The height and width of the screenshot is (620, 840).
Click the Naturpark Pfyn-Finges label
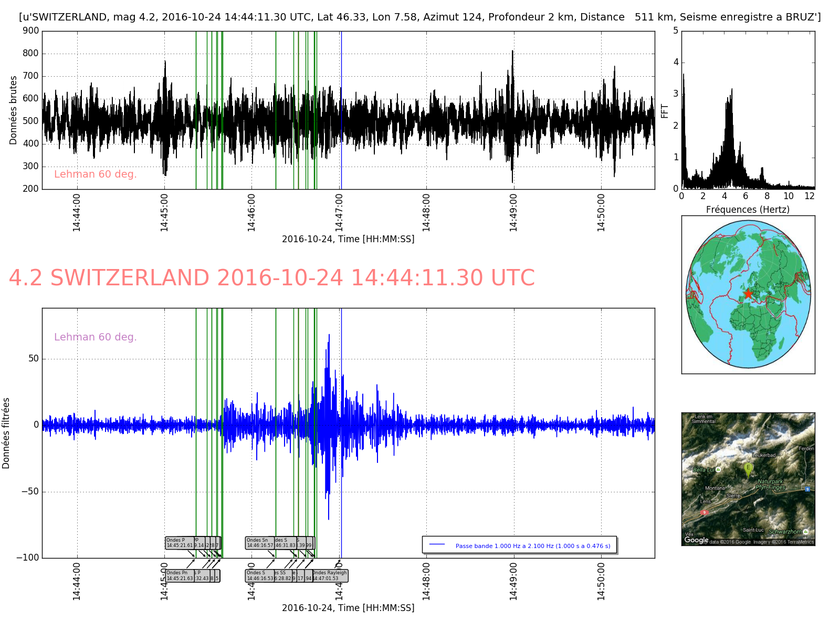coord(770,484)
